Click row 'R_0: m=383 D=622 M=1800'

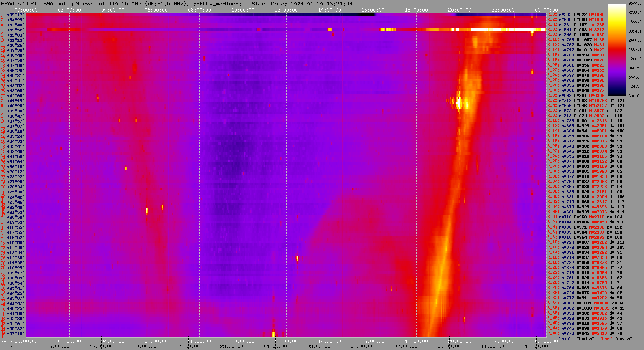[x=576, y=14]
